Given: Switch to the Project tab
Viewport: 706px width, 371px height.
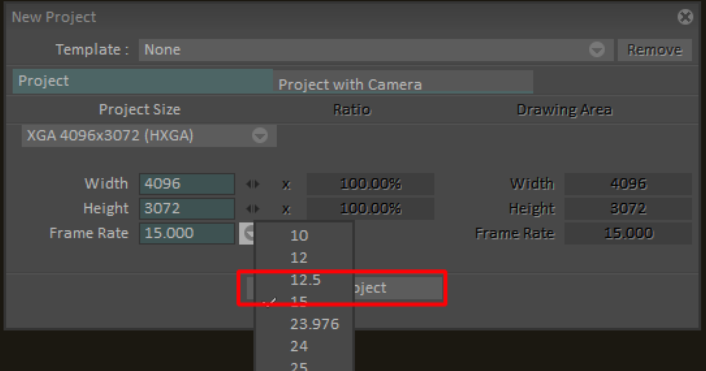Looking at the screenshot, I should pos(142,81).
